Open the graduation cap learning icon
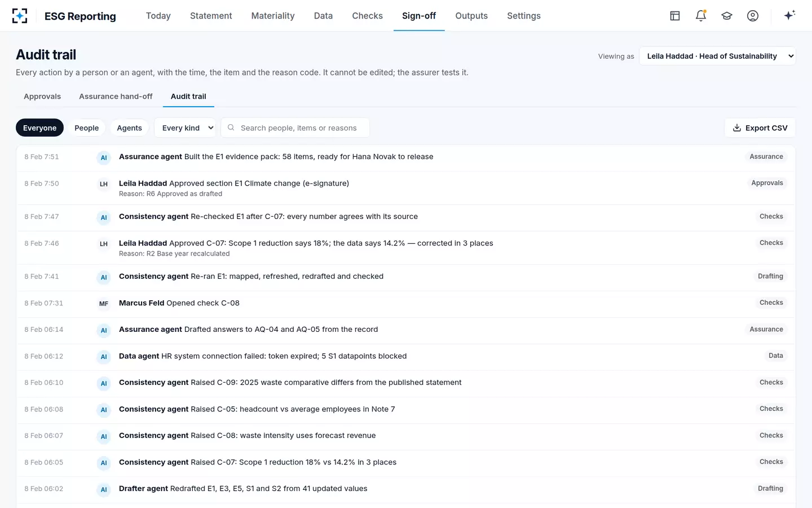Image resolution: width=812 pixels, height=508 pixels. coord(727,16)
